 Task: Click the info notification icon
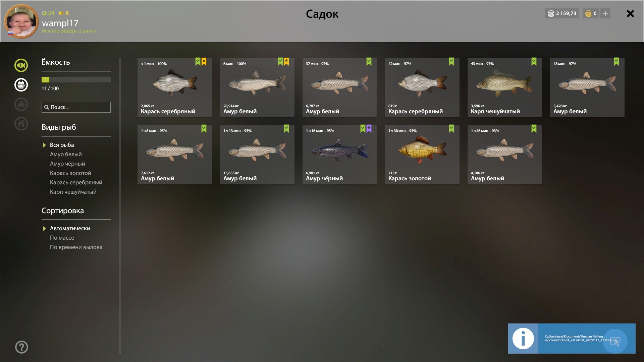pyautogui.click(x=523, y=338)
